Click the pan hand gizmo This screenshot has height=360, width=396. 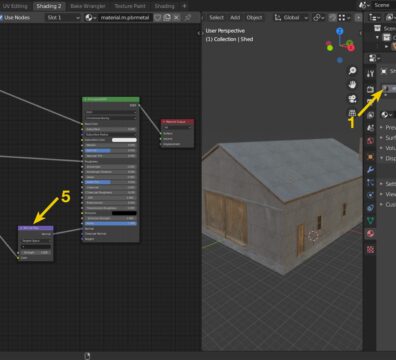click(352, 85)
